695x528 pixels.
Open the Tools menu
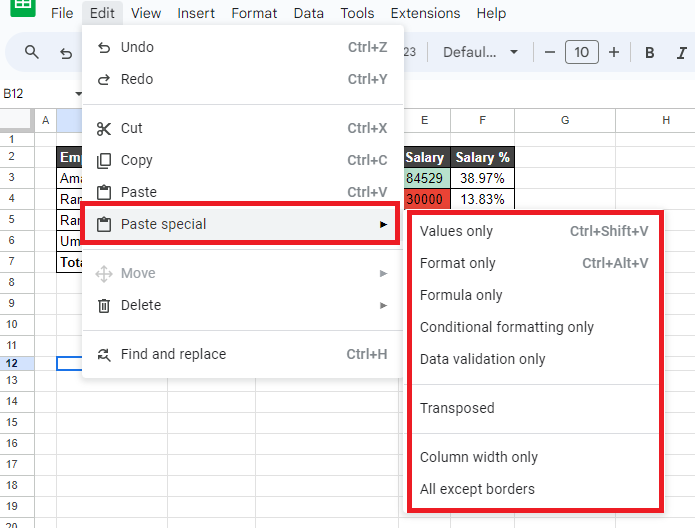[x=357, y=13]
